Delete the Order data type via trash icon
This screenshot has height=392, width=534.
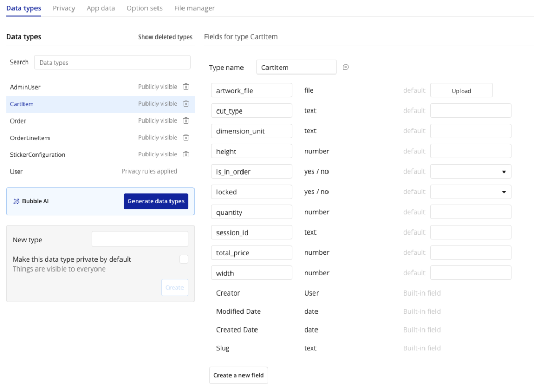[186, 120]
